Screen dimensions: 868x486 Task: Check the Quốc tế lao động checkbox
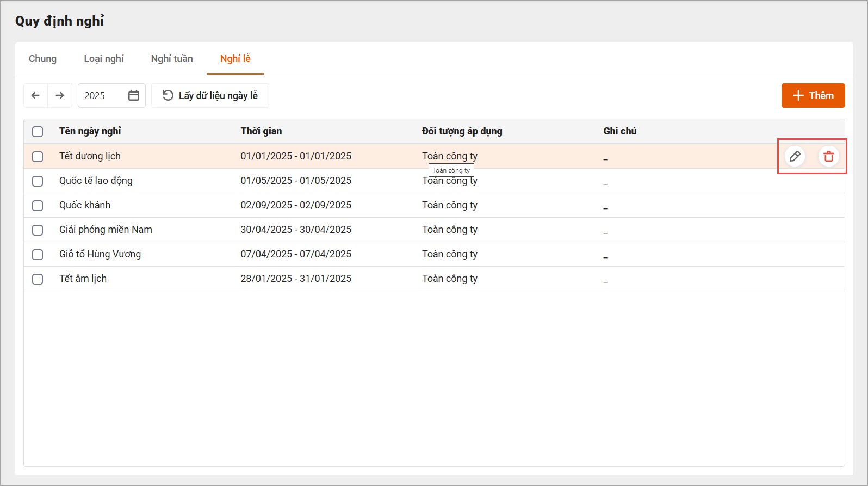tap(38, 181)
